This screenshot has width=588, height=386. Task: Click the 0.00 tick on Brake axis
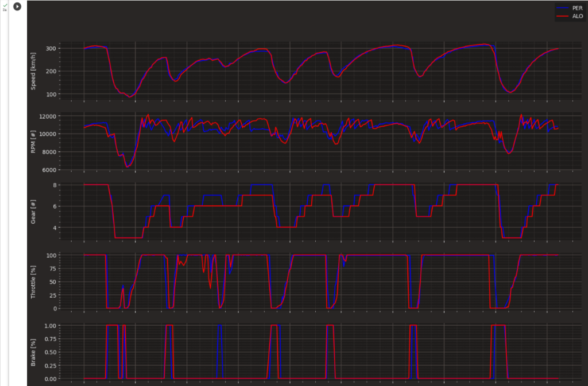(x=49, y=379)
